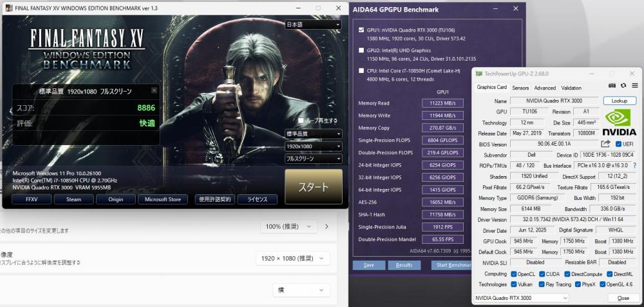Viewport: 644px width, 307px height.
Task: Open the 標準品質 quality dropdown
Action: pos(313,134)
